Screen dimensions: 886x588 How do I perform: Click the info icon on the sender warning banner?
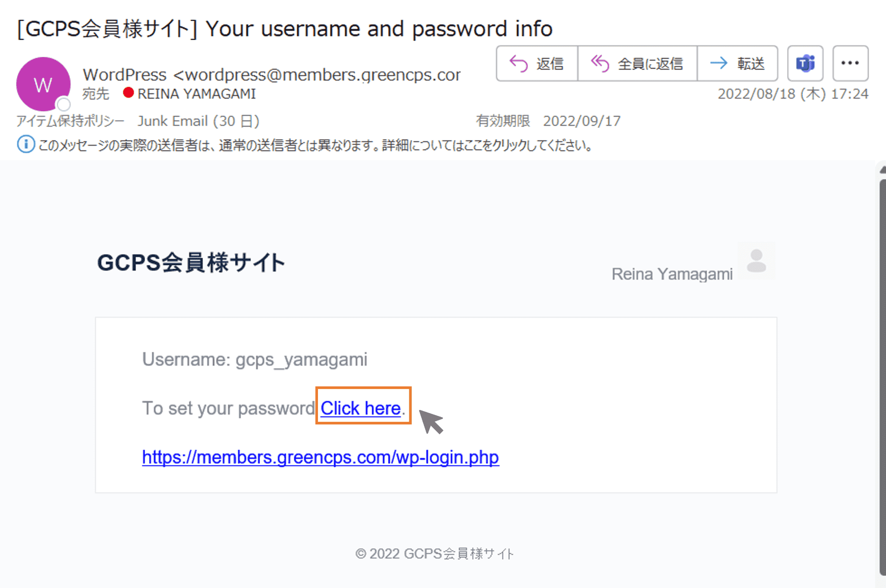pyautogui.click(x=27, y=145)
